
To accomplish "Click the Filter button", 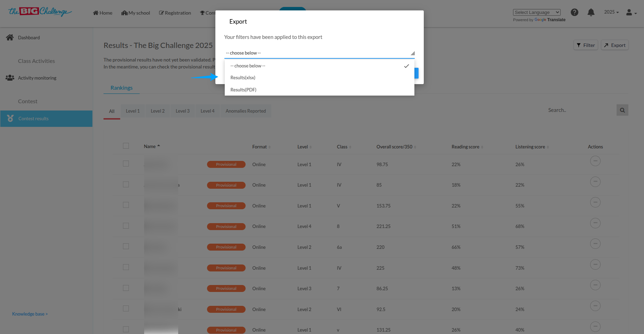I will click(586, 45).
